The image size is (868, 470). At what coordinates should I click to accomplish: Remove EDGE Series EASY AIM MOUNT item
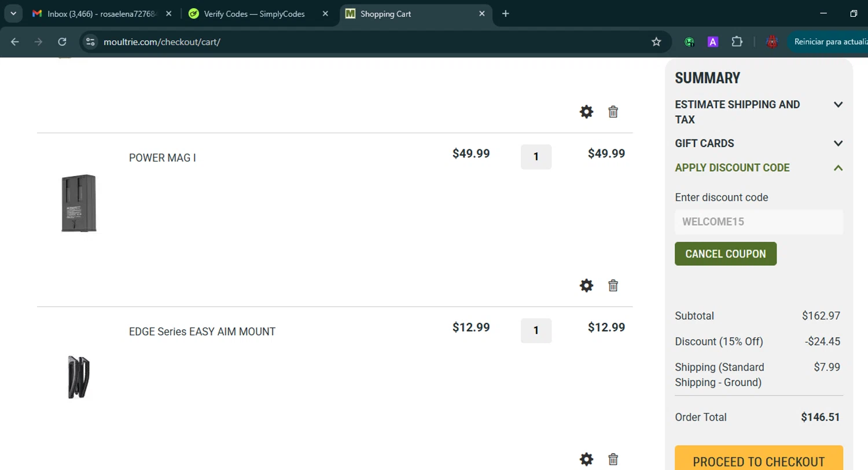pos(613,460)
